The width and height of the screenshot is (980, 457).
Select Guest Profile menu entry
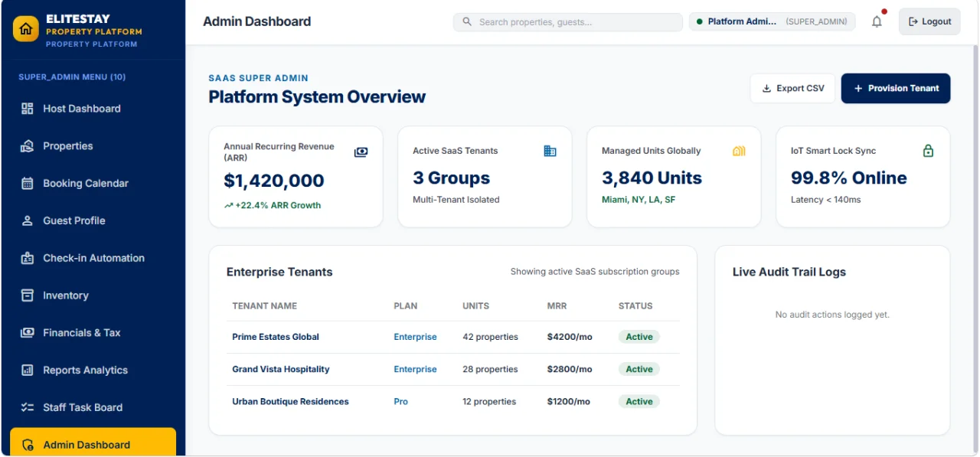pyautogui.click(x=93, y=220)
